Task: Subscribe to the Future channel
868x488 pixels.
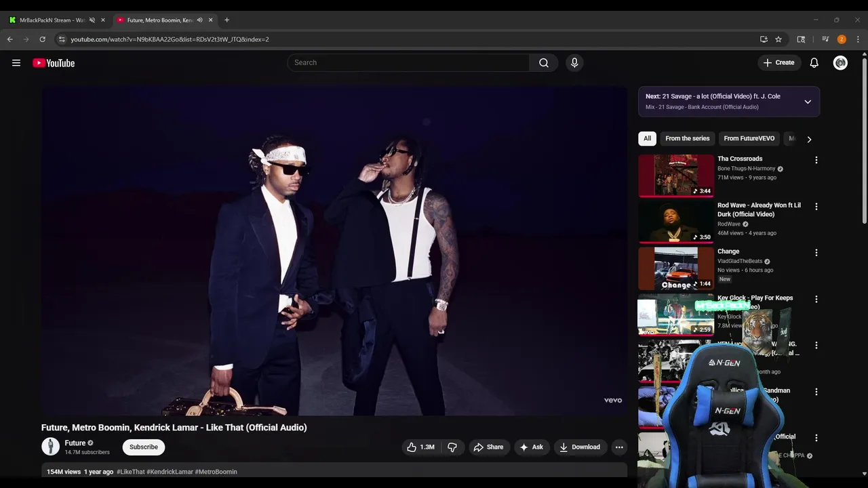Action: tap(144, 447)
